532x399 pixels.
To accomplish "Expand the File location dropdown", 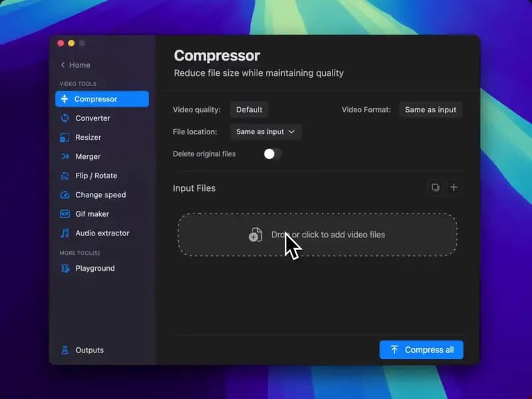I will [266, 132].
